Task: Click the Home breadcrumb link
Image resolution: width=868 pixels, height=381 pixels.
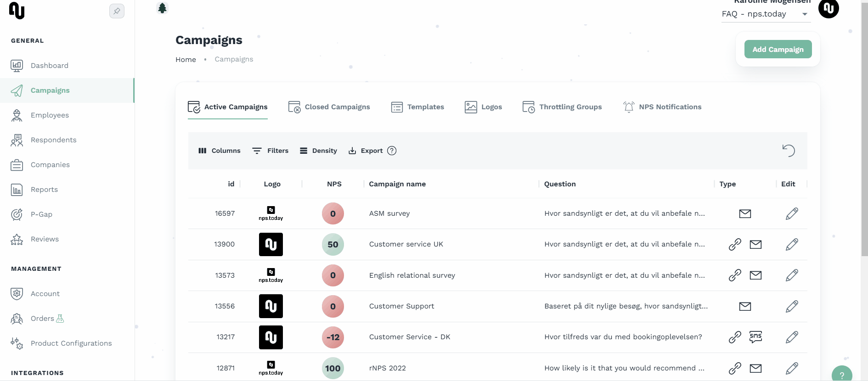Action: coord(186,60)
